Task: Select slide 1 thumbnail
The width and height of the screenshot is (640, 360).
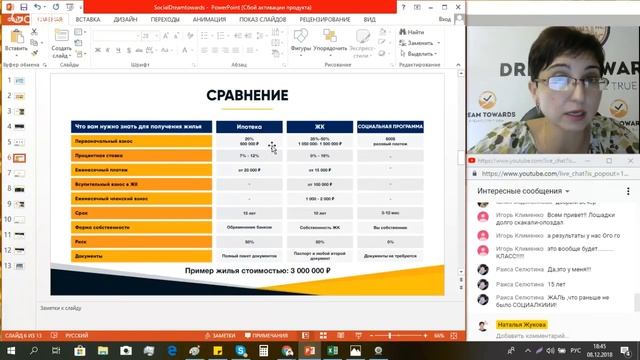Action: (x=20, y=80)
